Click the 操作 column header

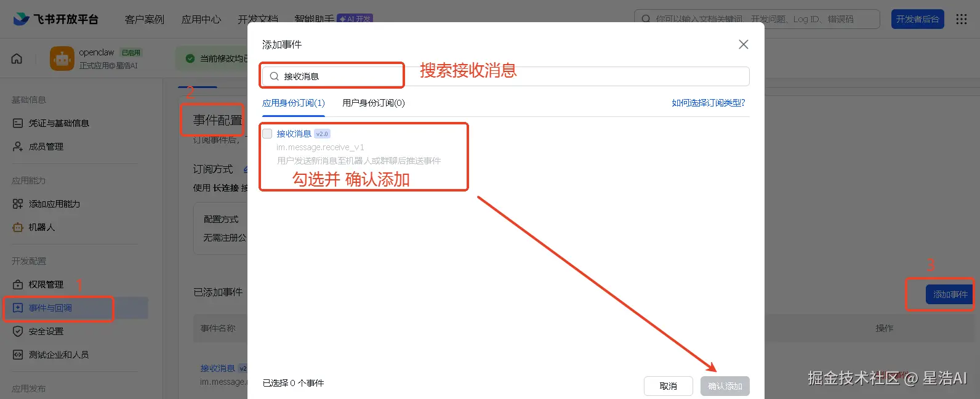(x=885, y=328)
